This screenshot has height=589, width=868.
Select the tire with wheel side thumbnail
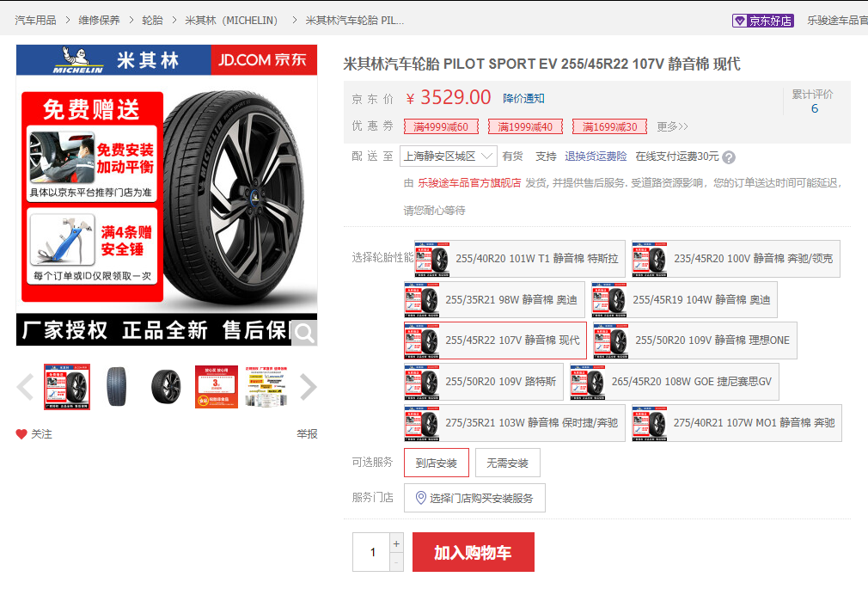click(167, 387)
